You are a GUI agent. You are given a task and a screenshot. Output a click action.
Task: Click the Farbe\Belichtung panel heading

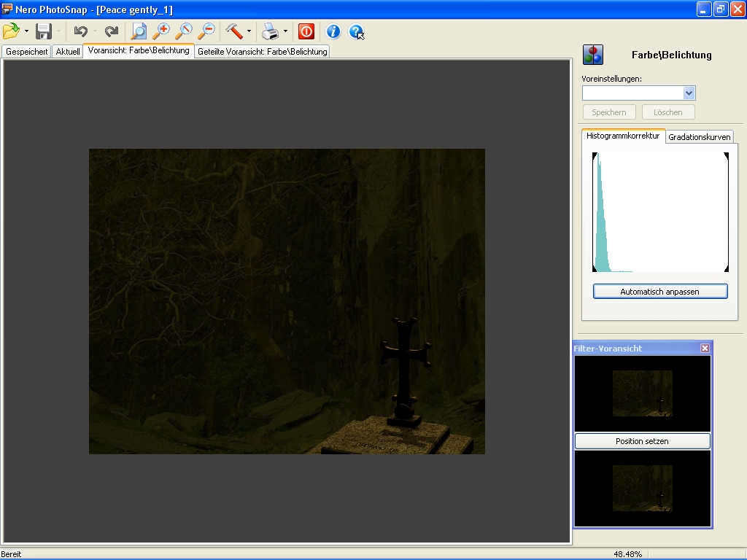click(x=672, y=55)
